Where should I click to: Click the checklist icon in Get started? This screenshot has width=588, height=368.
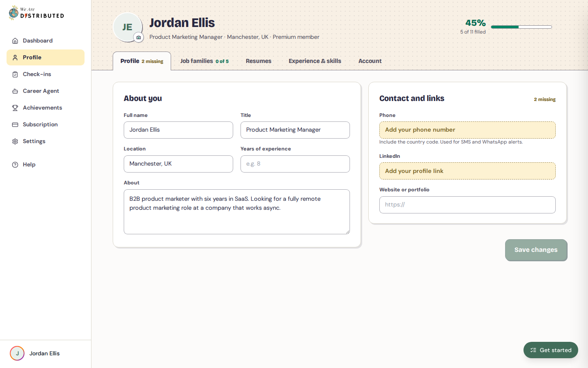pos(533,350)
